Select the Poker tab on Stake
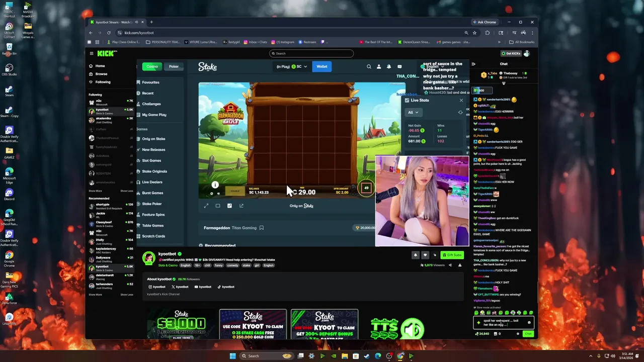The image size is (644, 362). [174, 66]
